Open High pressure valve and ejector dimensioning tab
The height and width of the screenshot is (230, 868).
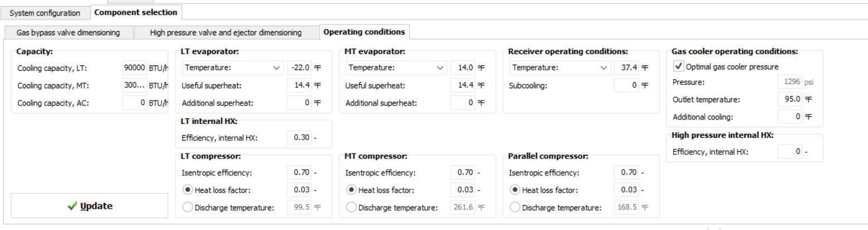tap(226, 32)
